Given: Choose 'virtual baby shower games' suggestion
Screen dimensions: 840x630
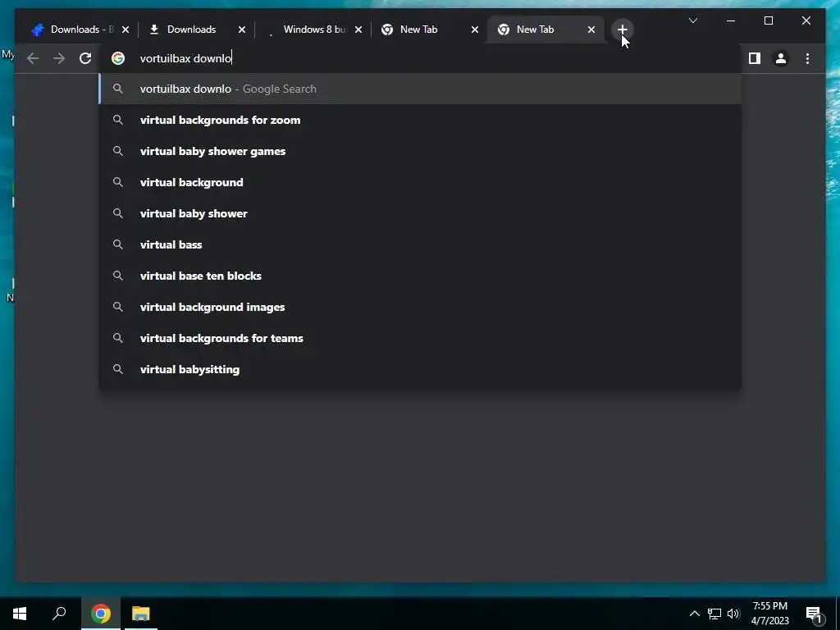Looking at the screenshot, I should click(x=421, y=151).
